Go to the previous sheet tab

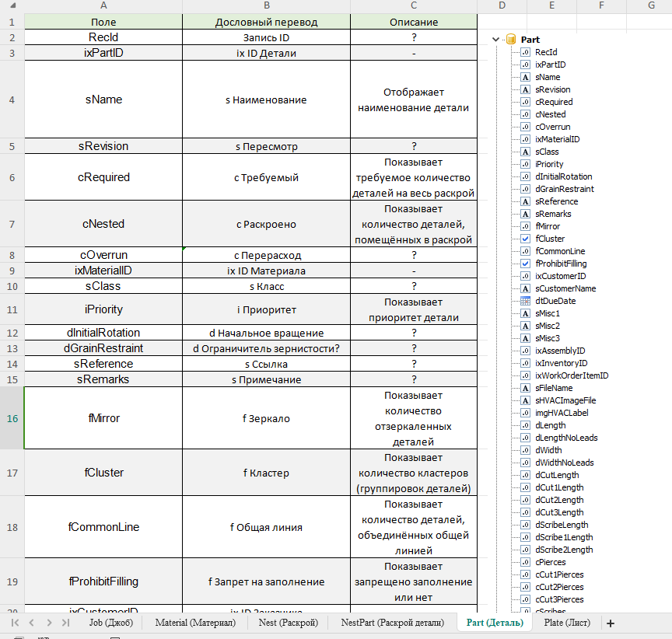32,623
